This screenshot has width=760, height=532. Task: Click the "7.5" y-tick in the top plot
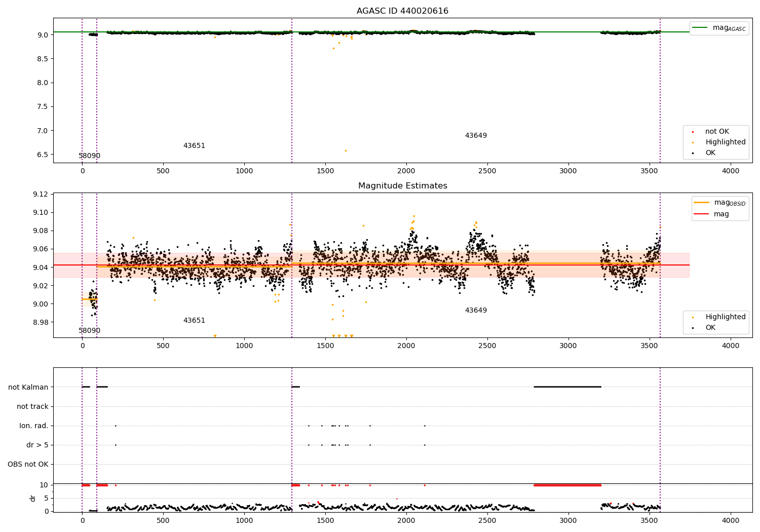point(43,106)
